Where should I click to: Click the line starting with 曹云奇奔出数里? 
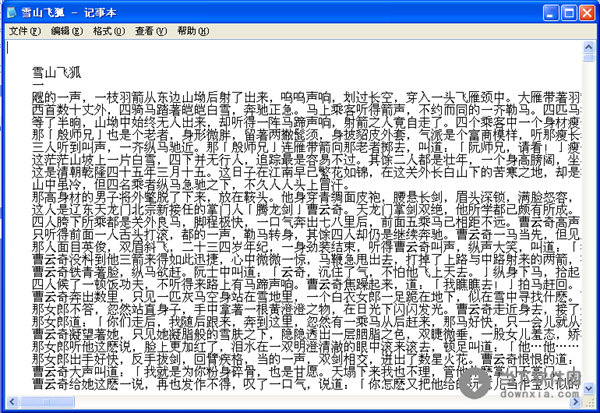pos(306,297)
